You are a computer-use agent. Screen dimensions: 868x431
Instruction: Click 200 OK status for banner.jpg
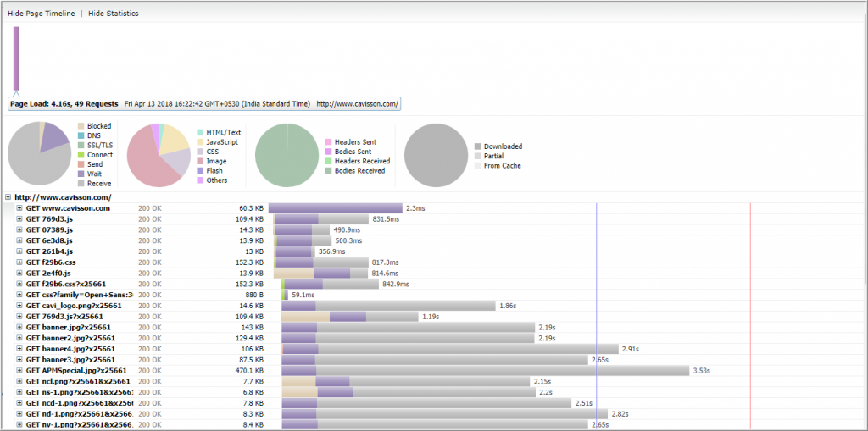[149, 328]
